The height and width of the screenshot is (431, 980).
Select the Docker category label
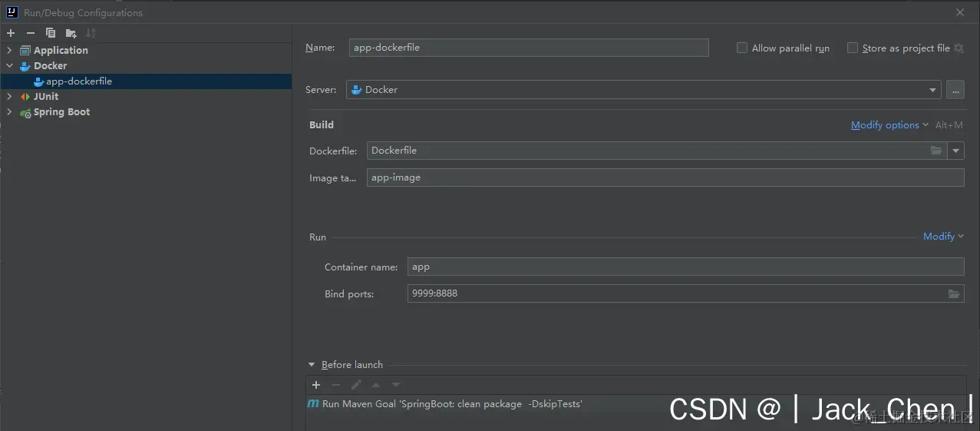[x=51, y=66]
